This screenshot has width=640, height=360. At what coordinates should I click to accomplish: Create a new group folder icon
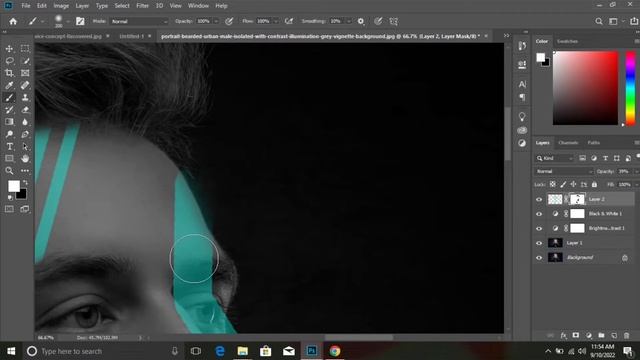[x=601, y=336]
